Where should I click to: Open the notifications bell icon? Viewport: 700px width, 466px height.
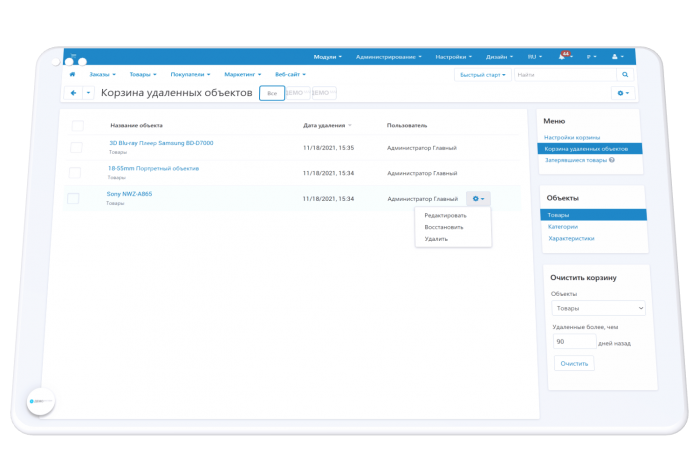coord(562,57)
